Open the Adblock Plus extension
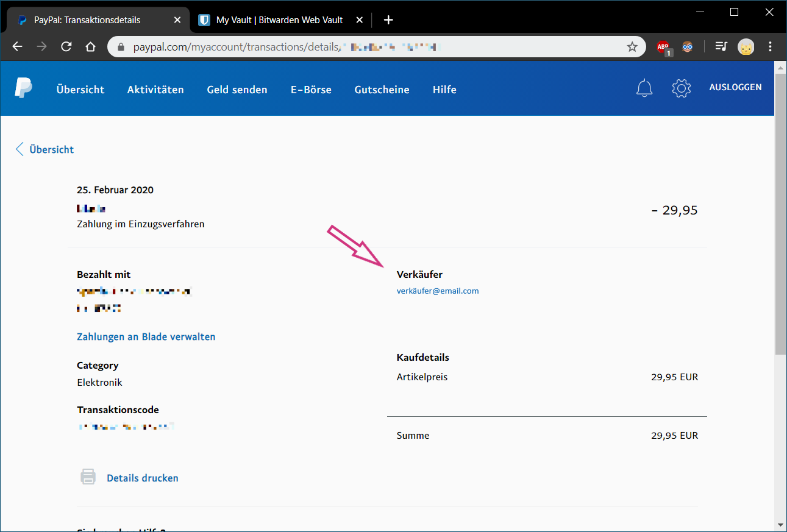The width and height of the screenshot is (787, 532). click(663, 47)
